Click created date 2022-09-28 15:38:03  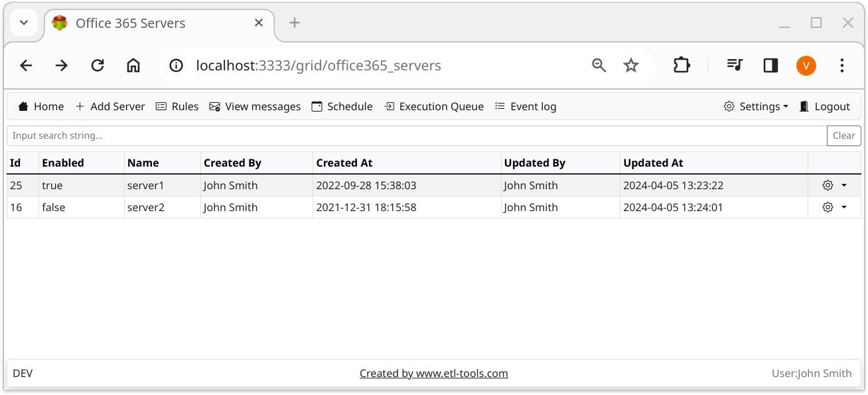click(366, 185)
